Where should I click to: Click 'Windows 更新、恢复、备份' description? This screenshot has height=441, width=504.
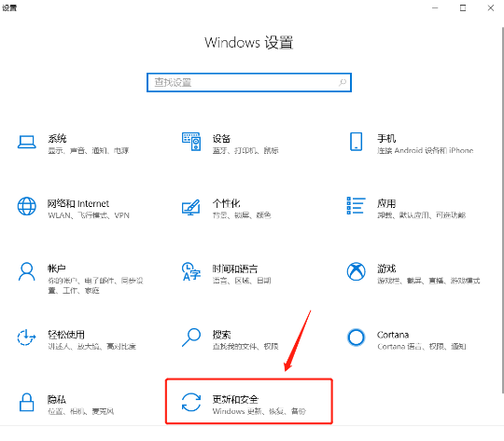point(259,411)
